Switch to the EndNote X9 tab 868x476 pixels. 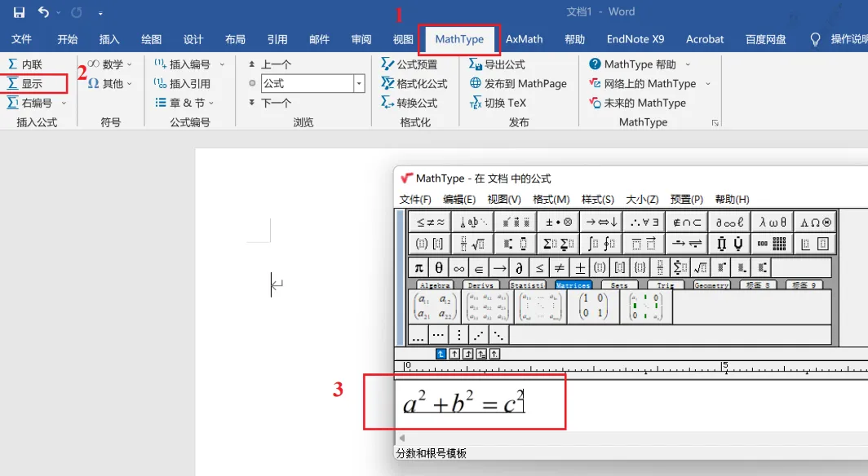[x=635, y=39]
